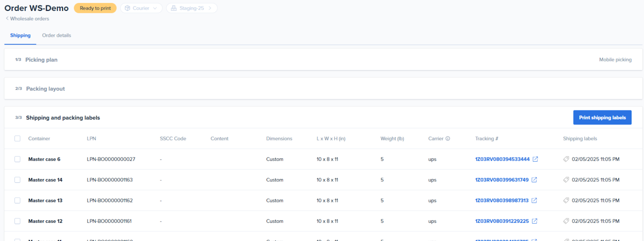Switch to the Order details tab
644x241 pixels.
pyautogui.click(x=56, y=35)
